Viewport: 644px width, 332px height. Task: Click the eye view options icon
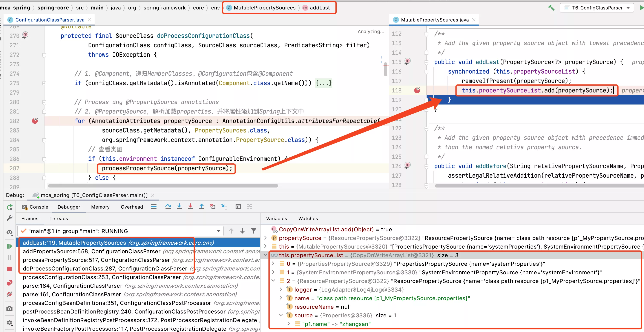9,232
